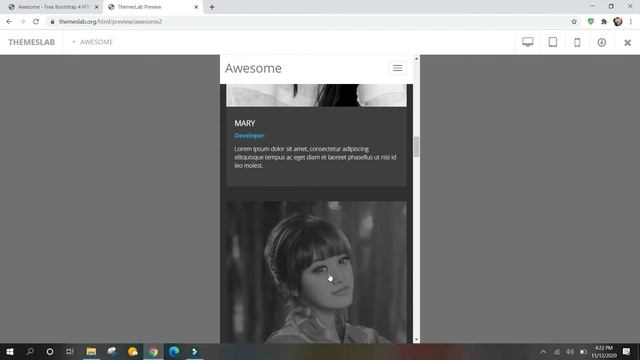Switch preview to mobile phone view icon
The width and height of the screenshot is (640, 360).
577,42
